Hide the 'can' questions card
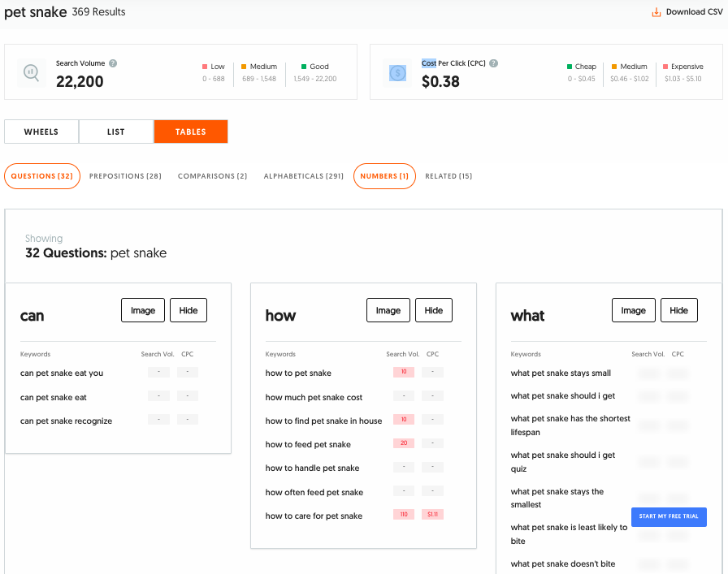Screen dimensions: 728x574 click(x=188, y=310)
